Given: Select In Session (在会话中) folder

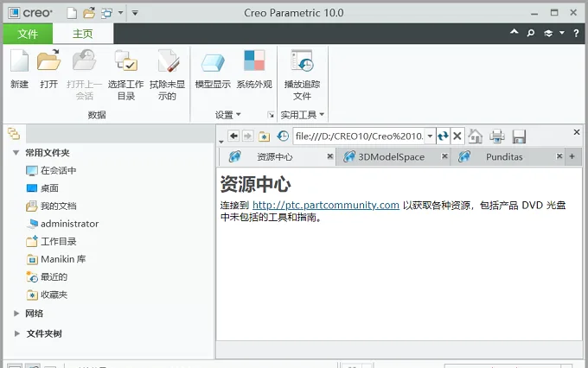Looking at the screenshot, I should point(51,170).
